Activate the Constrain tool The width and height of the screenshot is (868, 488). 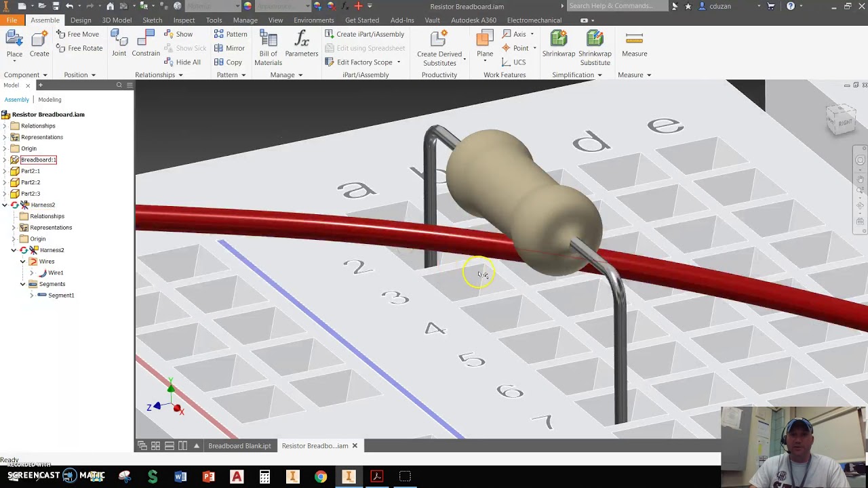pyautogui.click(x=146, y=44)
